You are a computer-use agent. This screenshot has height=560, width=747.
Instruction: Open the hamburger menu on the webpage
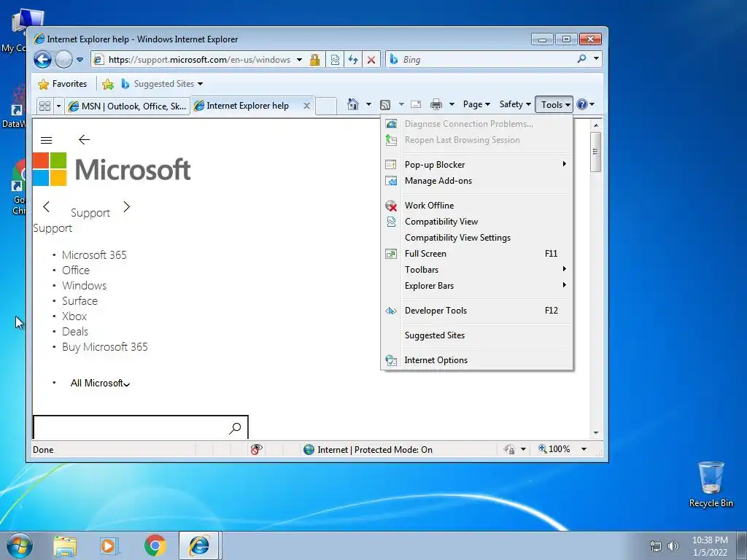pos(46,140)
